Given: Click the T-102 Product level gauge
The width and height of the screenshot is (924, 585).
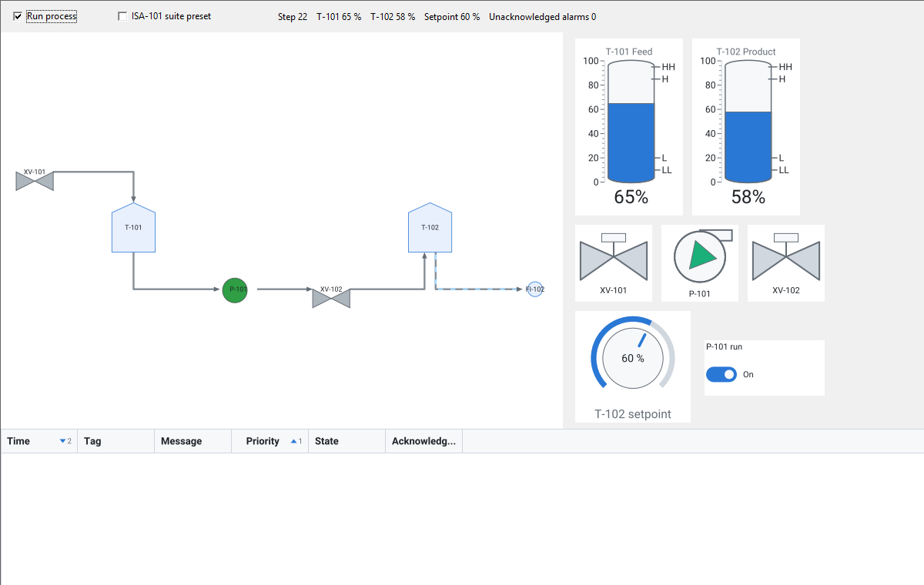Looking at the screenshot, I should tap(746, 127).
